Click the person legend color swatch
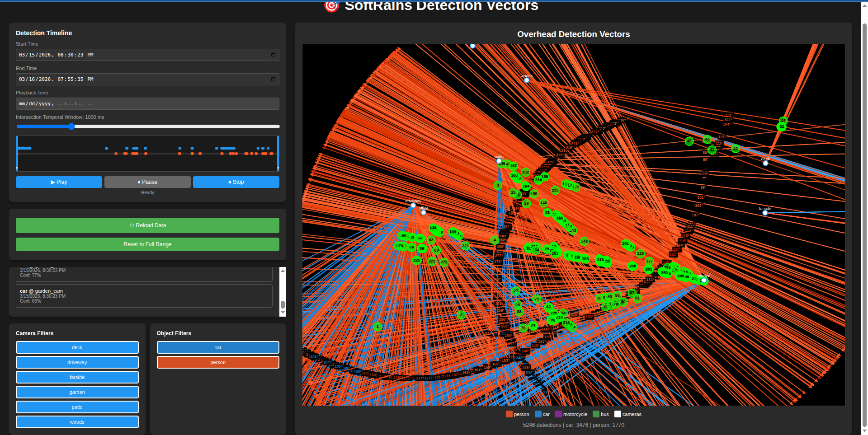The image size is (868, 435). [x=509, y=414]
